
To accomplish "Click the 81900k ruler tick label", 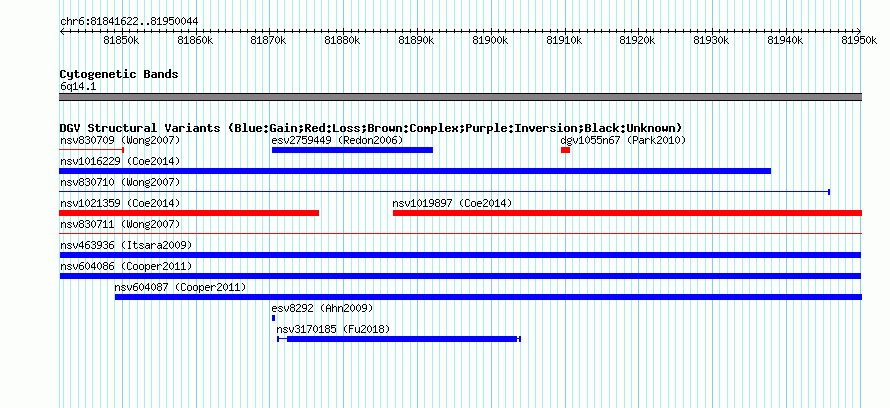I will [492, 40].
